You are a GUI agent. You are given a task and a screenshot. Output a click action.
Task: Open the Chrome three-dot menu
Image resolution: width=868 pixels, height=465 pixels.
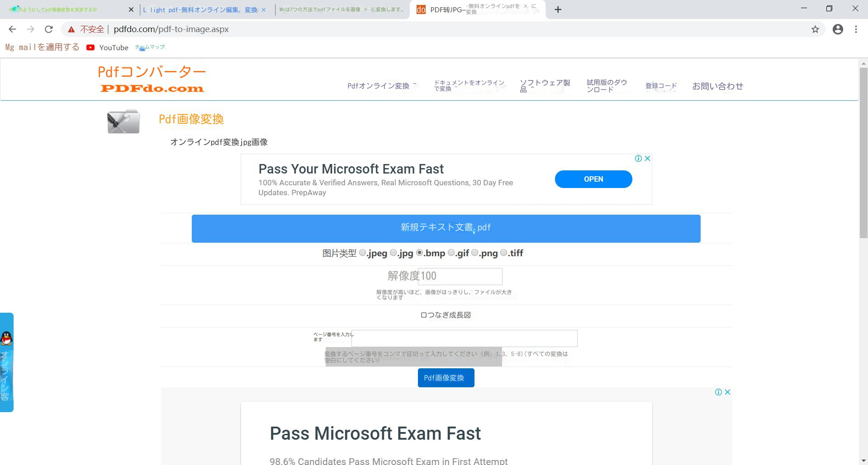(x=856, y=29)
